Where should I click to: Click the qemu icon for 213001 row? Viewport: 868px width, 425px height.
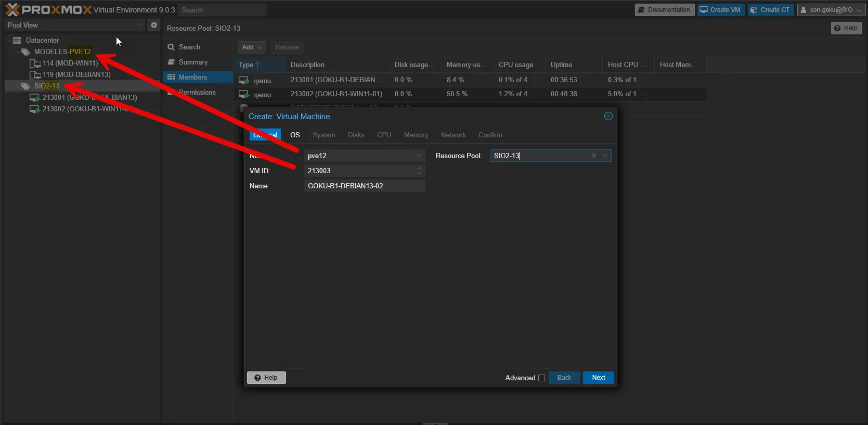pos(243,80)
